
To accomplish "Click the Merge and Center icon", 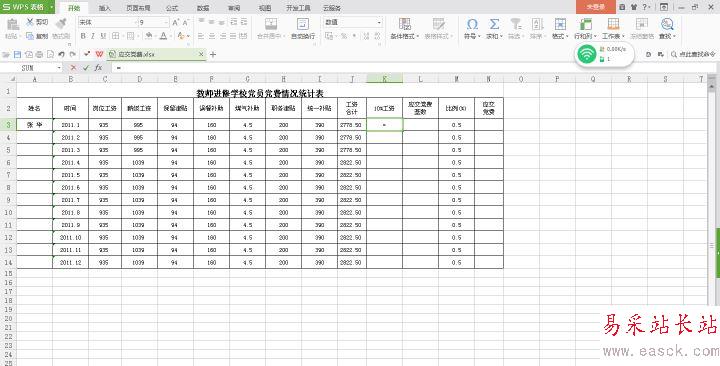I will tap(271, 24).
